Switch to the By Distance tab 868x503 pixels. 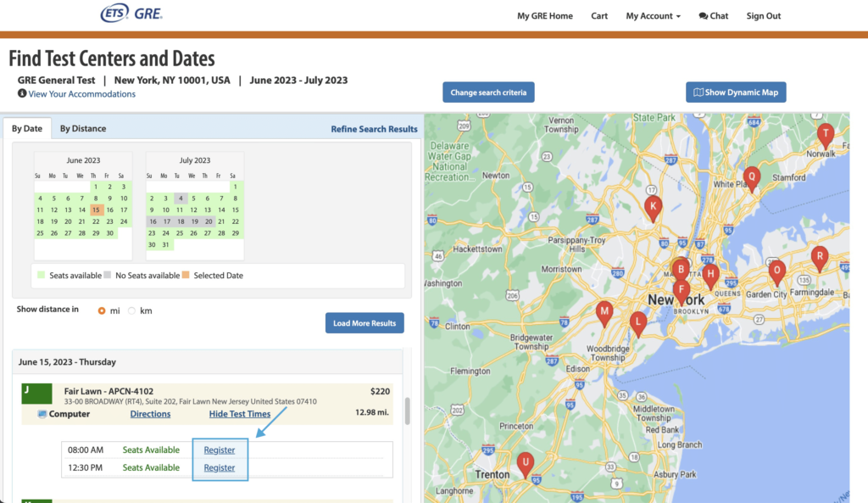pyautogui.click(x=83, y=129)
